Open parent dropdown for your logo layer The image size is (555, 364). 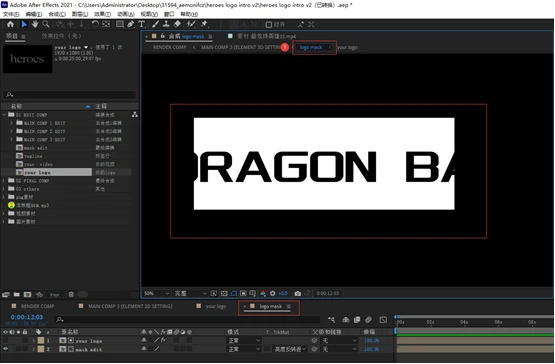(339, 341)
